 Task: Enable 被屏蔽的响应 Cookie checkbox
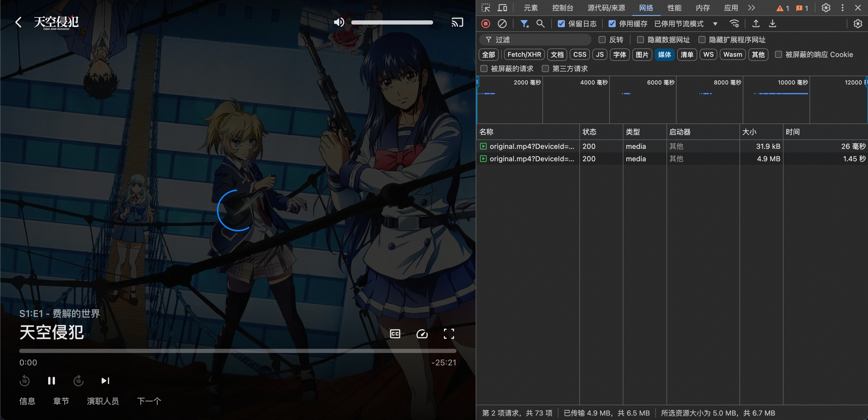point(778,55)
